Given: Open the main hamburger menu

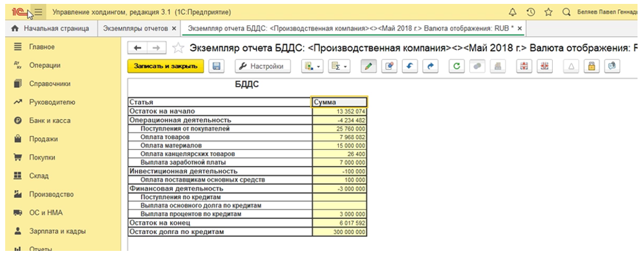Looking at the screenshot, I should [38, 12].
